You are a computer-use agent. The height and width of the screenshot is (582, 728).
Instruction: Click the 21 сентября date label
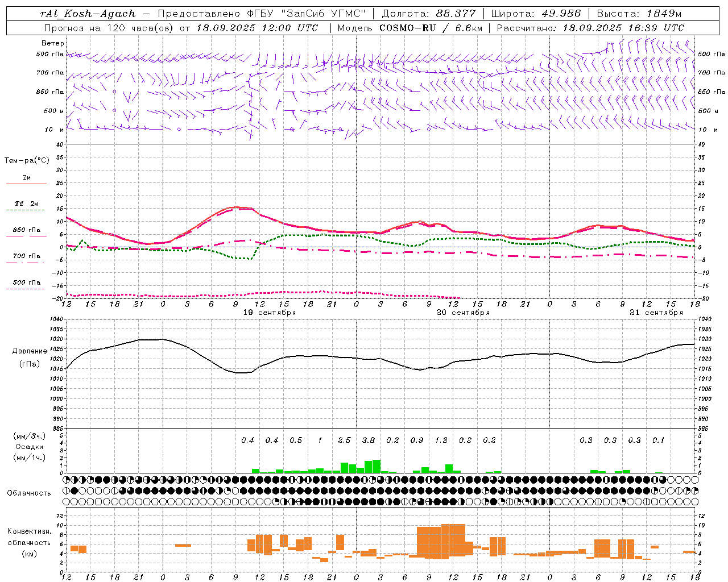click(x=656, y=313)
